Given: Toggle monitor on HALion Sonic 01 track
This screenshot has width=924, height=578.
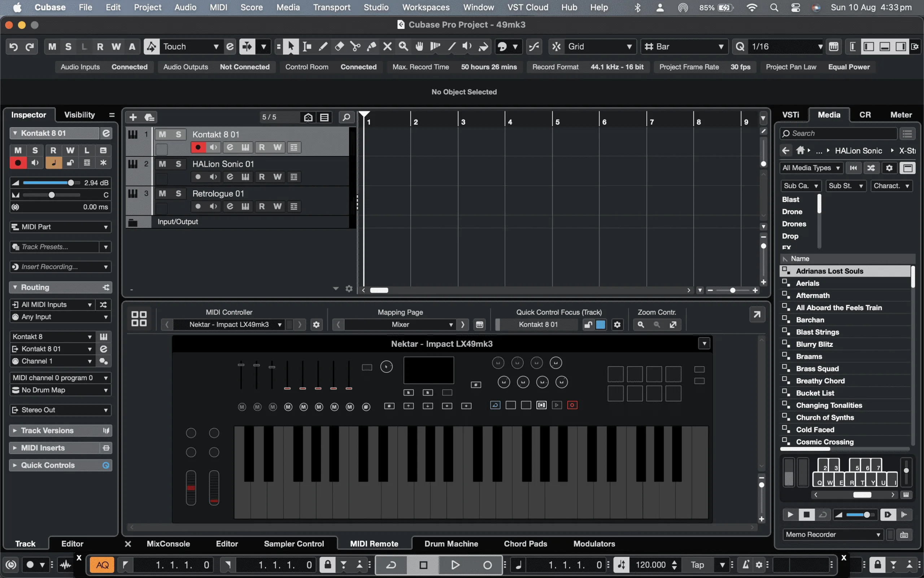Looking at the screenshot, I should pos(213,177).
